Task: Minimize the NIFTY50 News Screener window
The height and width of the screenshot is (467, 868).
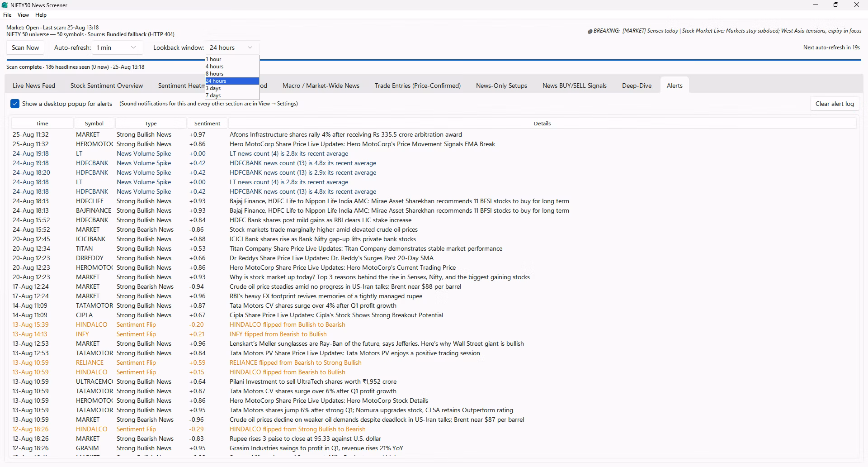Action: tap(816, 5)
